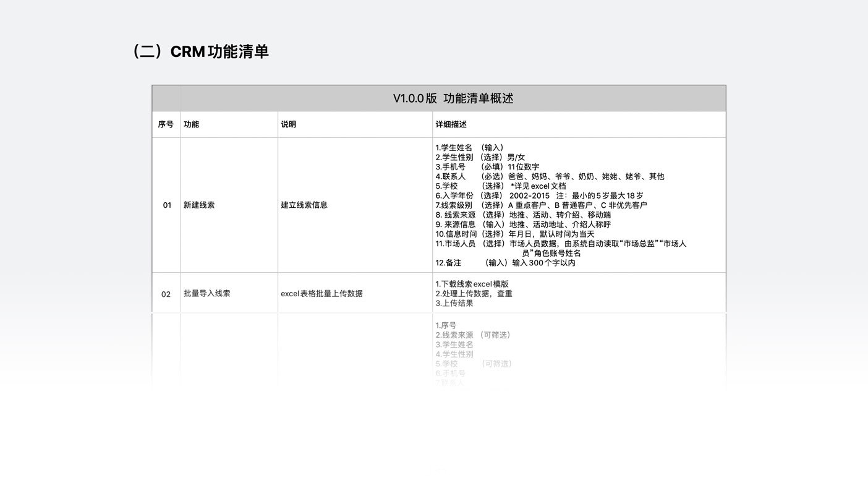Screen dimensions: 868x480
Task: Click the line 1.下载线索excel模版
Action: click(472, 284)
